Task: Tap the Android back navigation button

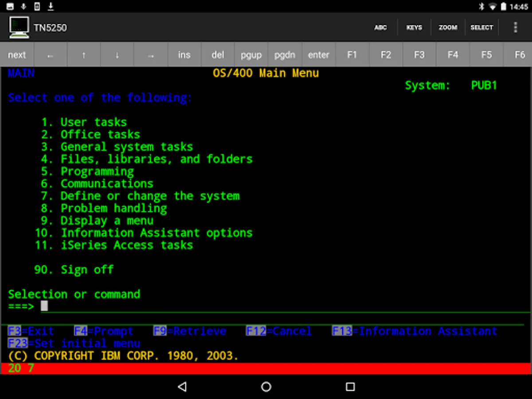Action: (182, 387)
